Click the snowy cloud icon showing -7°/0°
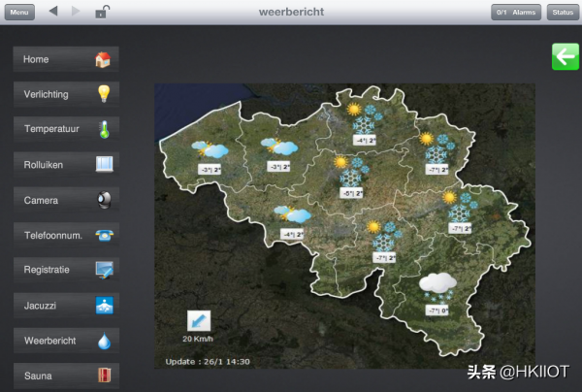Screen dimensions: 582x392 pyautogui.click(x=438, y=285)
